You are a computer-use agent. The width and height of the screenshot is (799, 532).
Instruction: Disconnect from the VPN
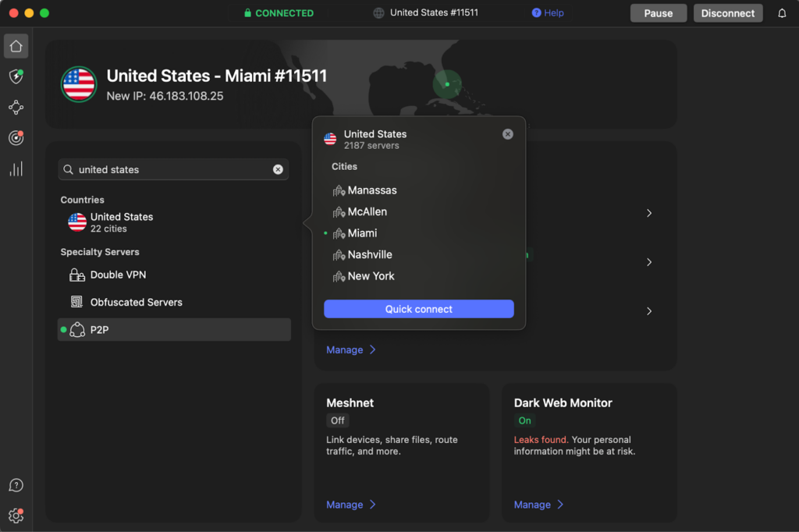[x=728, y=13]
